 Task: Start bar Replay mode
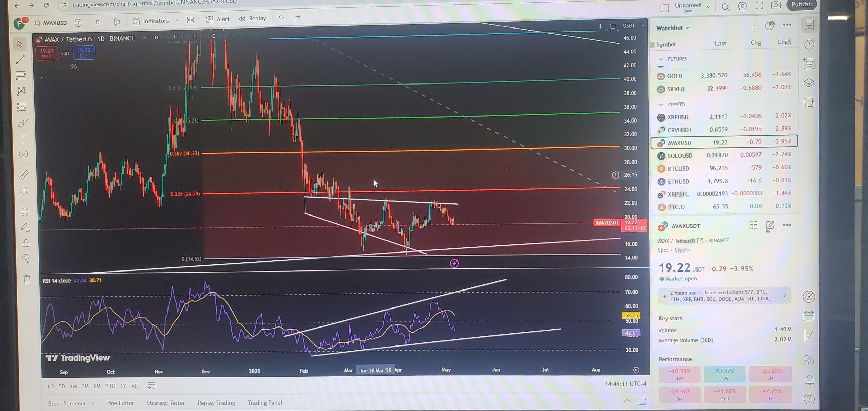253,18
